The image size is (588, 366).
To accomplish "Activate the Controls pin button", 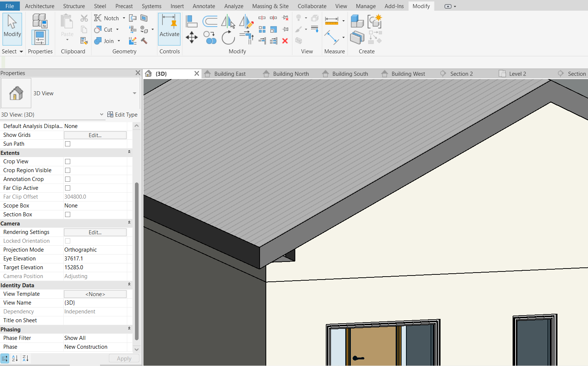I will [169, 29].
